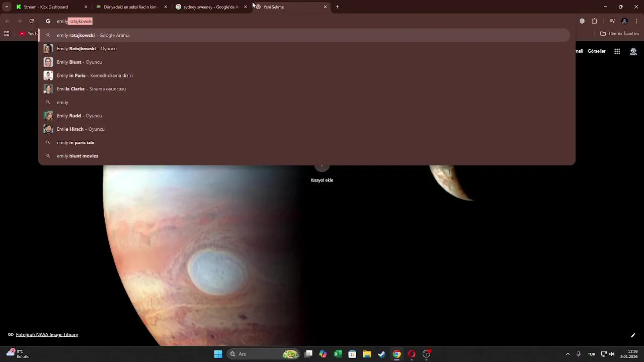
Task: Open Excel from the taskbar
Action: click(338, 354)
